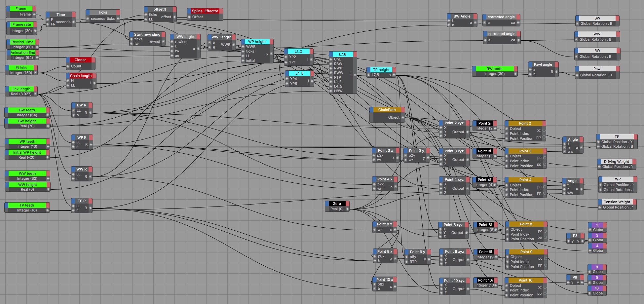Click 'Integer (32)' under WW teeth
The image size is (644, 304).
coord(27,178)
